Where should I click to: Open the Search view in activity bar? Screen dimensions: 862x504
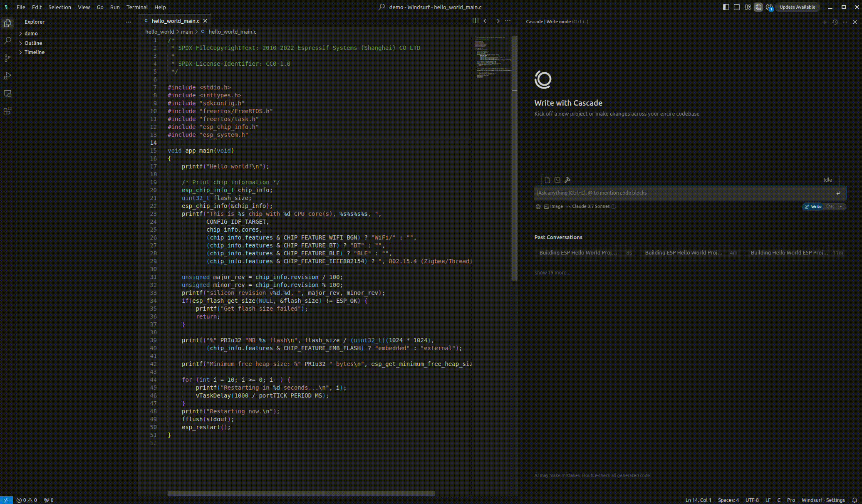(7, 41)
